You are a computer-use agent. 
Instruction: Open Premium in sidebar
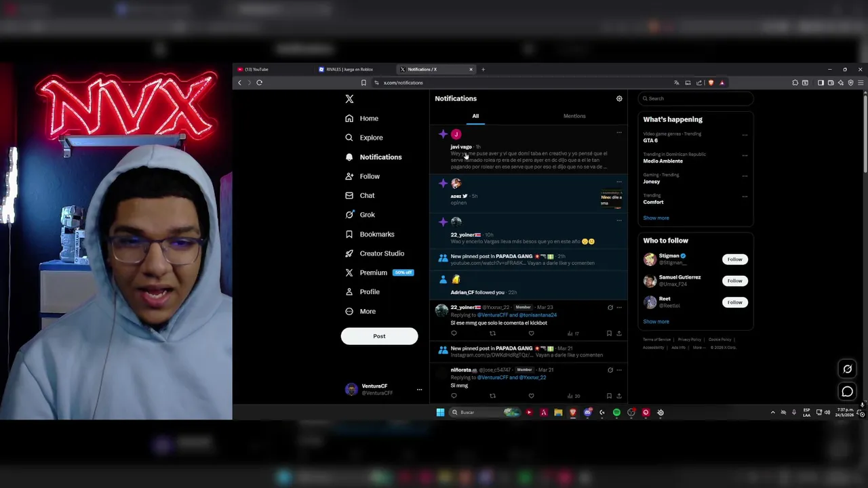(x=379, y=272)
